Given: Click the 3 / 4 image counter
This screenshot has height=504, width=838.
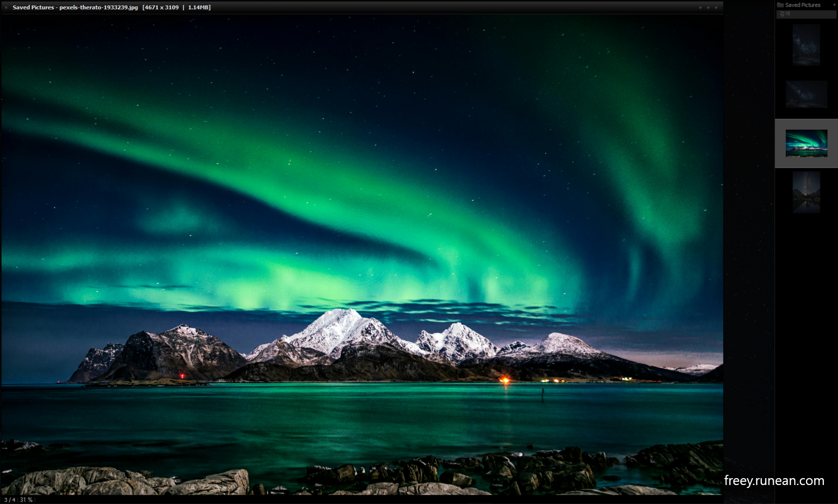Looking at the screenshot, I should coord(9,500).
